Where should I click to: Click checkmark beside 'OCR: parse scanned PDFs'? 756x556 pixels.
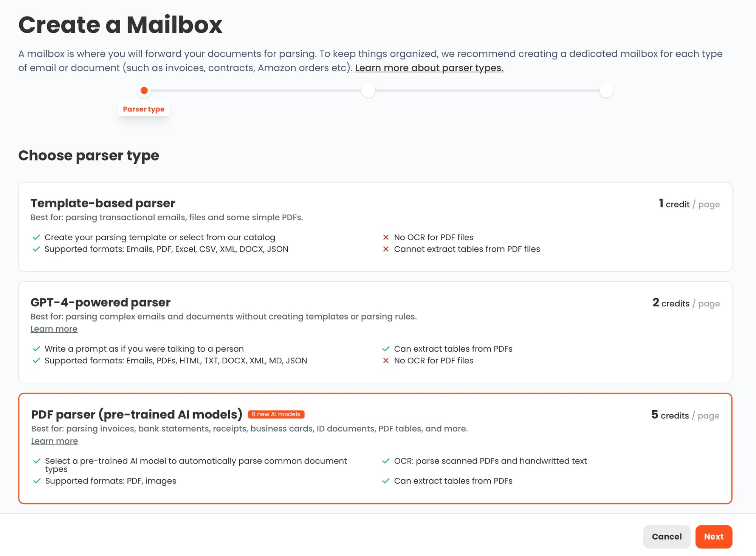(386, 461)
